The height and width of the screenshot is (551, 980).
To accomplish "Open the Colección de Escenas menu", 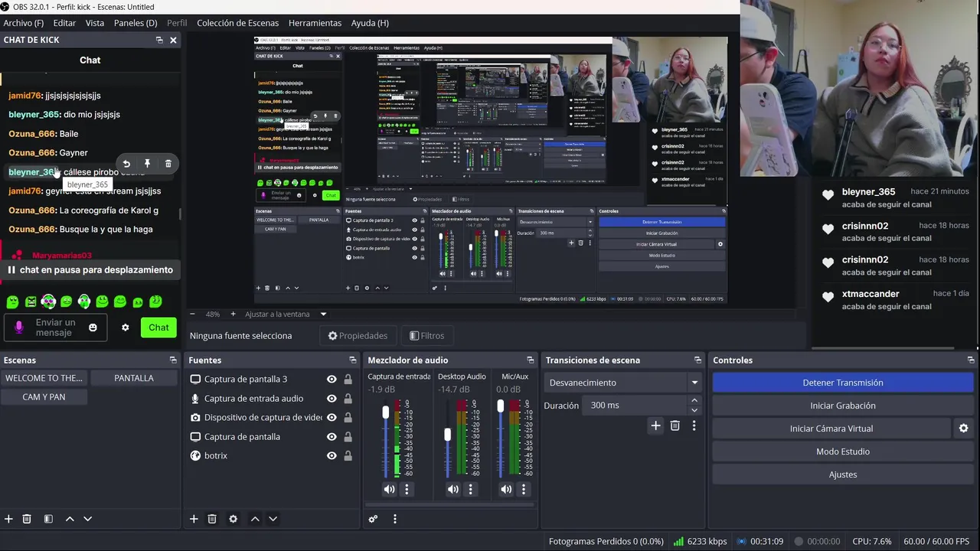I will click(x=238, y=23).
